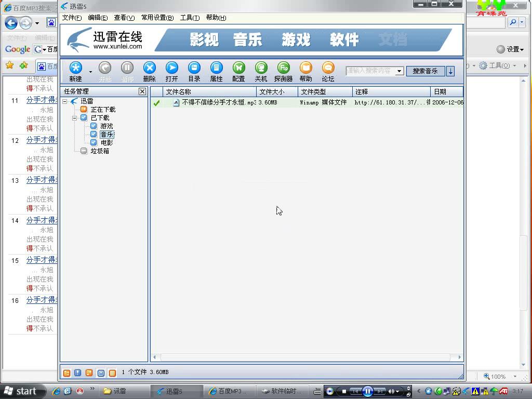Select the 音乐 category in tree
Screen dimensions: 532x399
point(107,135)
